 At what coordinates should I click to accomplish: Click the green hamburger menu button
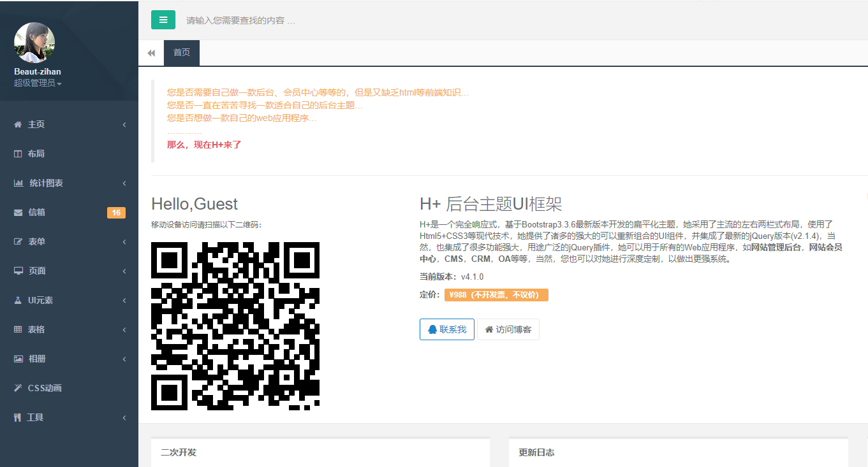[163, 20]
